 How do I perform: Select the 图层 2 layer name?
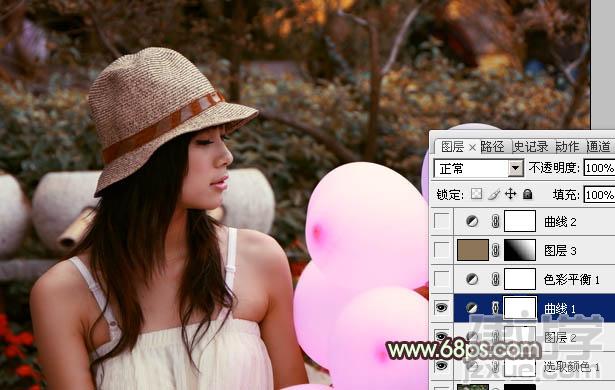[x=560, y=337]
